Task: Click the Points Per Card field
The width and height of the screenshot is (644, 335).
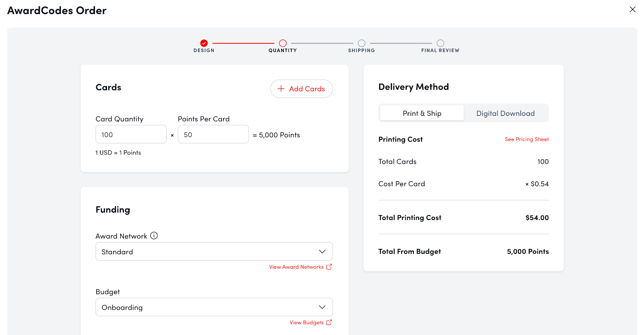Action: [213, 135]
